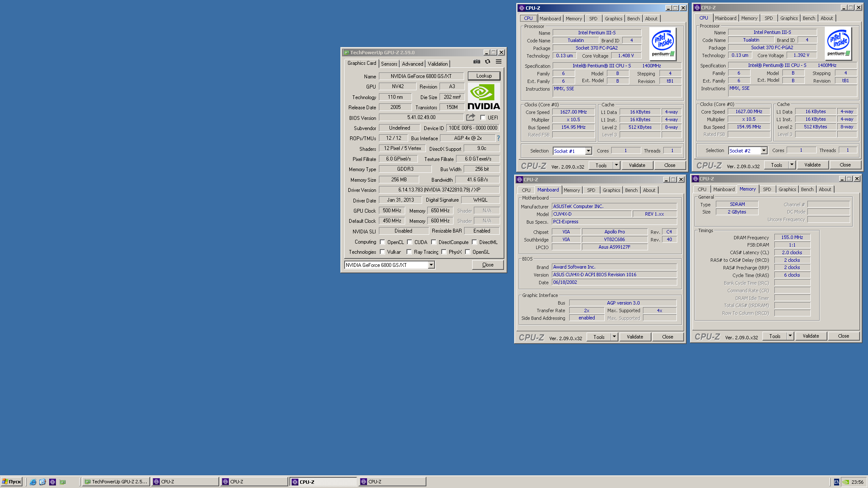Expand Tools arrow in Memory CPU-Z window

tap(790, 336)
